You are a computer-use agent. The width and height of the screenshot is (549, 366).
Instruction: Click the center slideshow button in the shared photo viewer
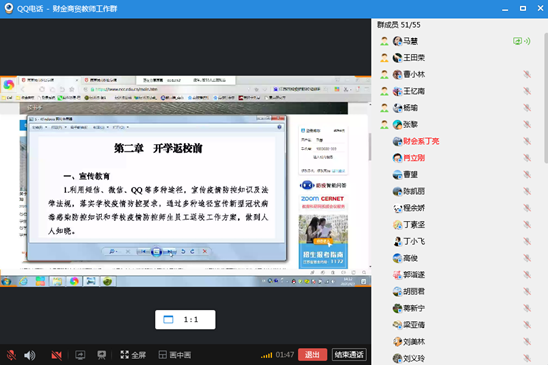[157, 251]
